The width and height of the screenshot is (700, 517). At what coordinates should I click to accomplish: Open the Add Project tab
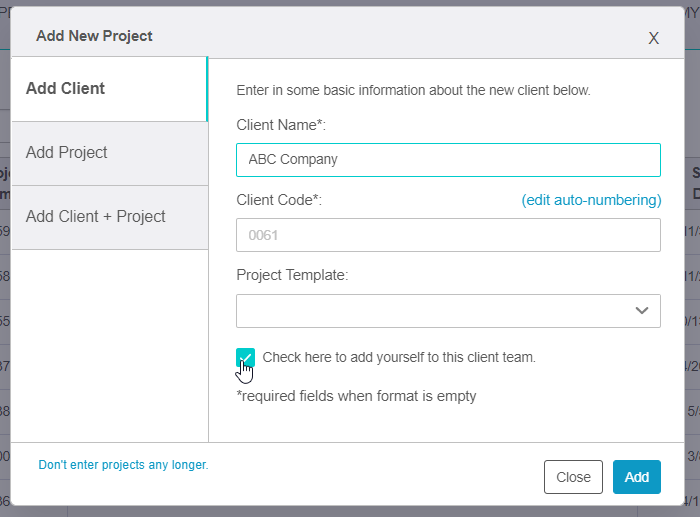point(67,153)
